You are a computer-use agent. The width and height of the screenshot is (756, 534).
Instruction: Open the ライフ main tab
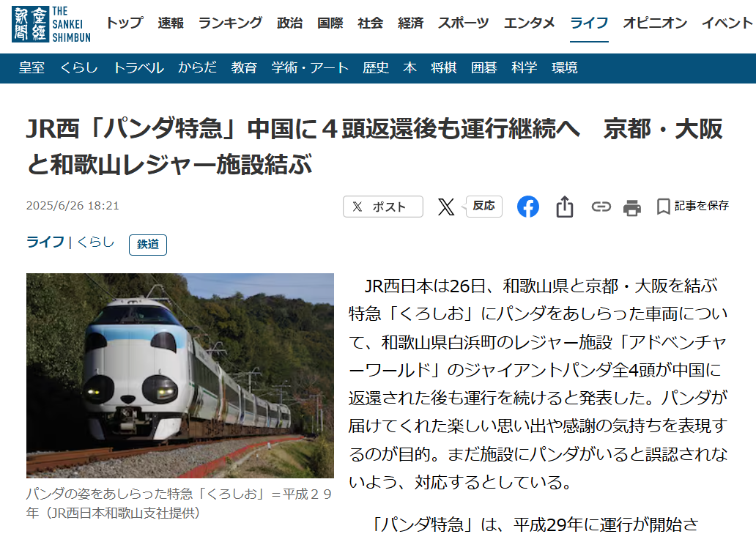[x=589, y=23]
